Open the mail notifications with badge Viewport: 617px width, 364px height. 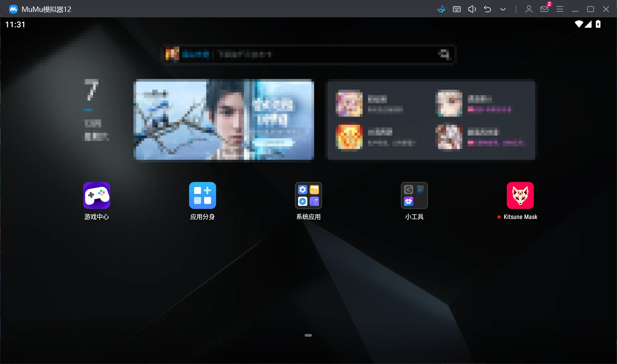(x=545, y=9)
